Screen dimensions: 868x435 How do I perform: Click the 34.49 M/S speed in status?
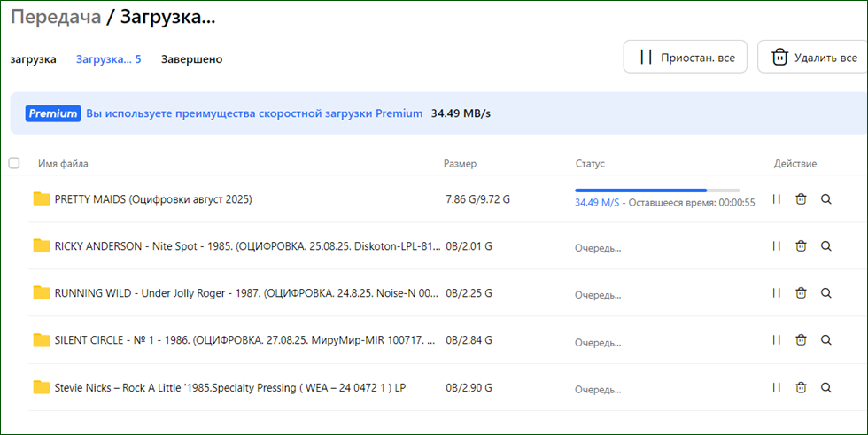pos(597,203)
